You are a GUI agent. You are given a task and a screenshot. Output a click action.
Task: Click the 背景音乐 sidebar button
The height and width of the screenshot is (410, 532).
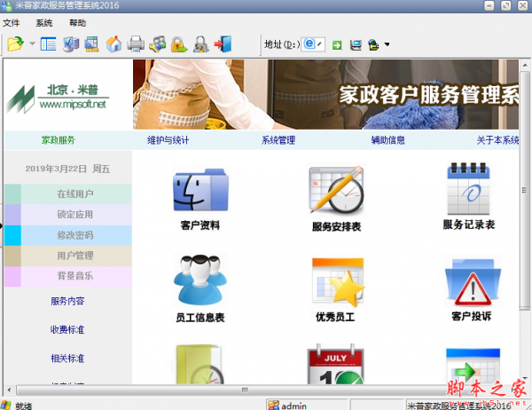(x=68, y=276)
